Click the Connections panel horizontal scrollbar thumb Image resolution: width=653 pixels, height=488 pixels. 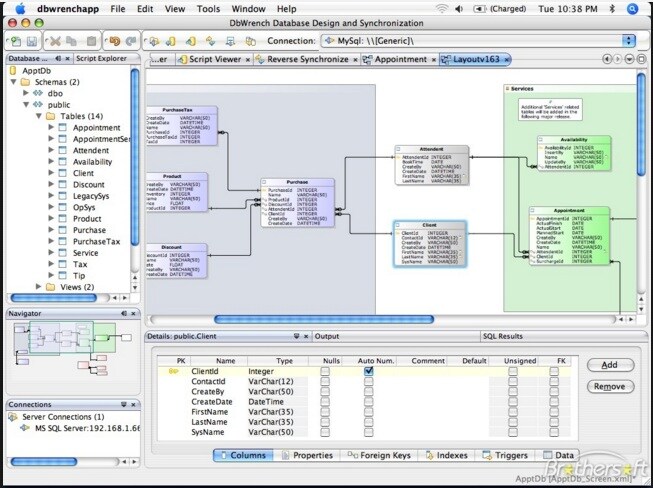[43, 462]
